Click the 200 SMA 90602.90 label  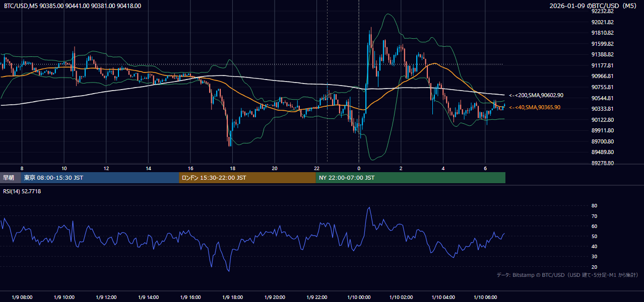pyautogui.click(x=536, y=95)
